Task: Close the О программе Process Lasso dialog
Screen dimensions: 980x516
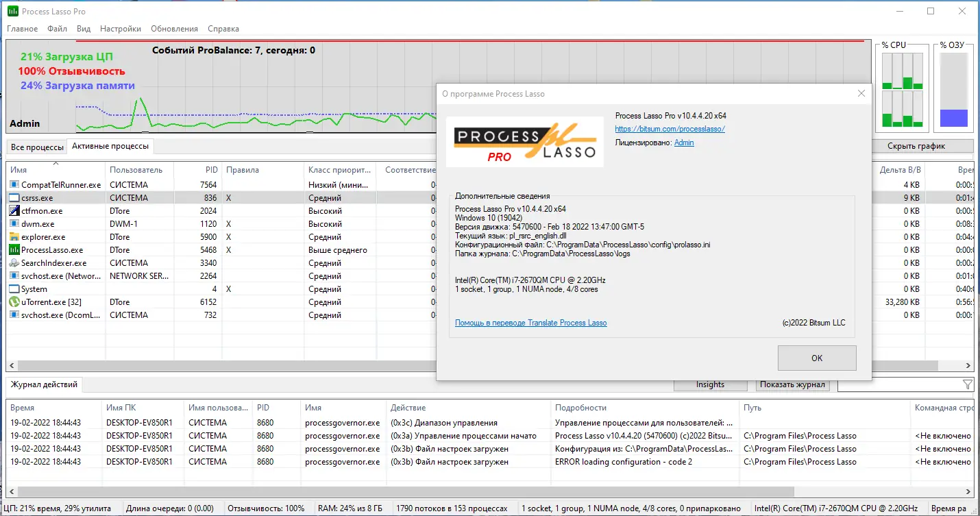Action: coord(861,94)
